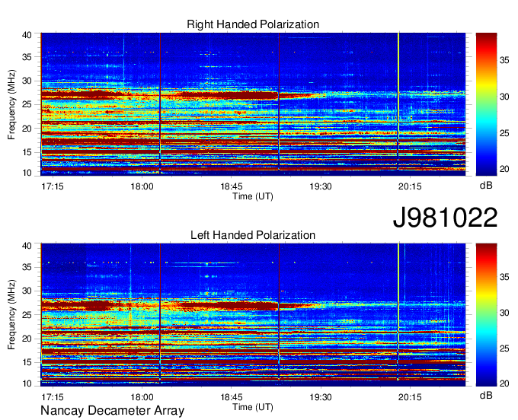Image resolution: width=518 pixels, height=420 pixels.
Task: Click the 35 dB label on lower colorbar
Action: [504, 277]
